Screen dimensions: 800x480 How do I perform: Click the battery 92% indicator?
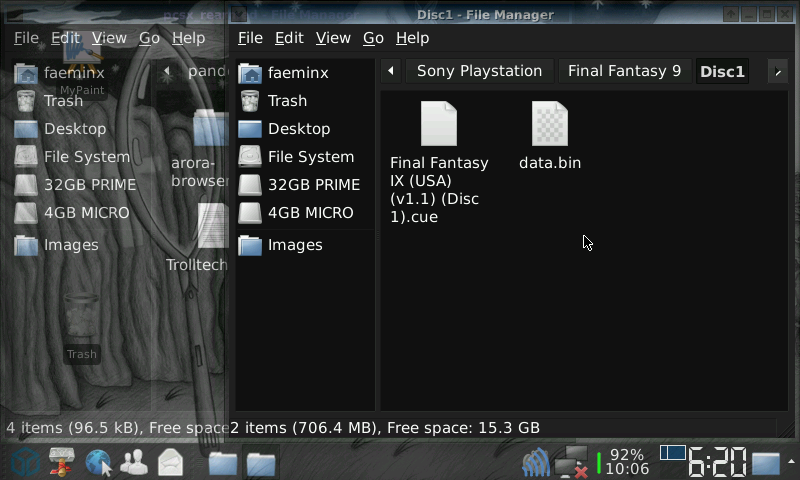pos(625,455)
